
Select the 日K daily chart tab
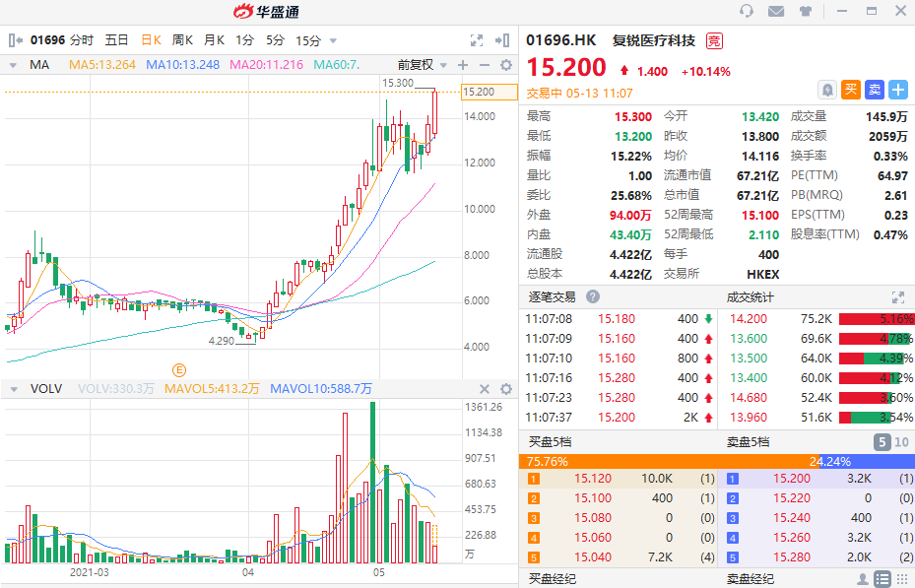pos(151,40)
